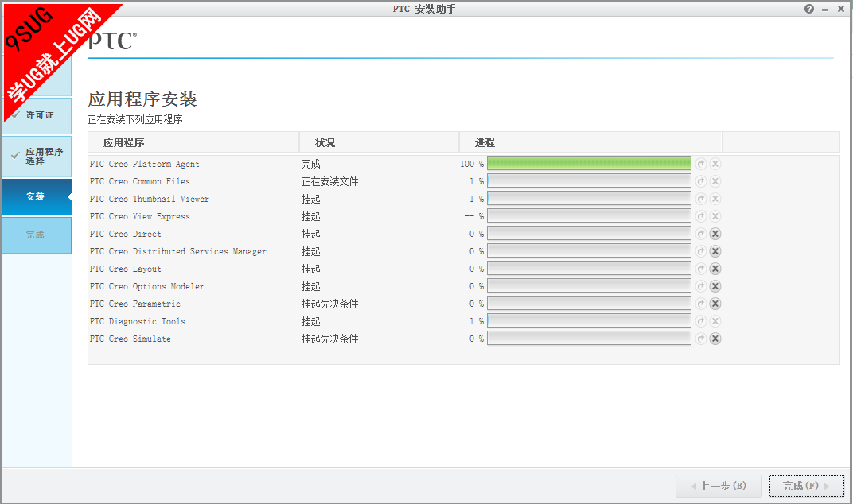This screenshot has height=504, width=853.
Task: Select the PTC Creo Common Files row name
Action: pyautogui.click(x=140, y=181)
